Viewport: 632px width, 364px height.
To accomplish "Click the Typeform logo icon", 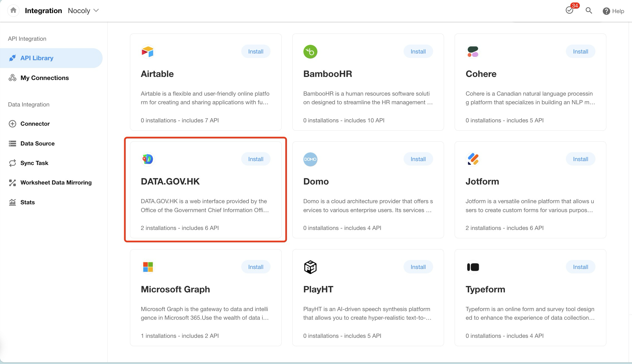I will pos(473,267).
